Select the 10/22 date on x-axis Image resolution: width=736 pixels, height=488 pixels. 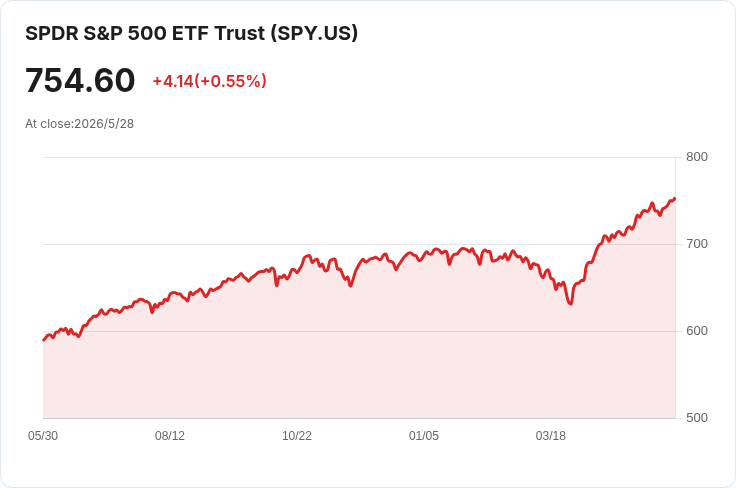[x=297, y=436]
